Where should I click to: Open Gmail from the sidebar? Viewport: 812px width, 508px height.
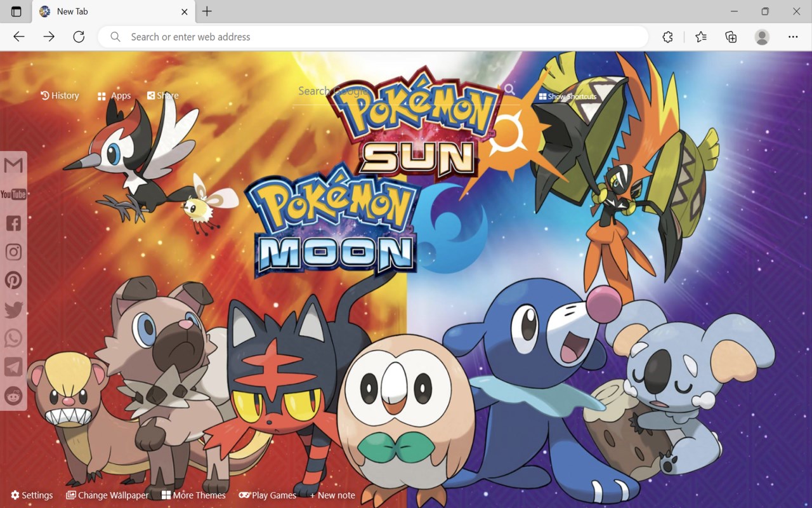tap(13, 166)
